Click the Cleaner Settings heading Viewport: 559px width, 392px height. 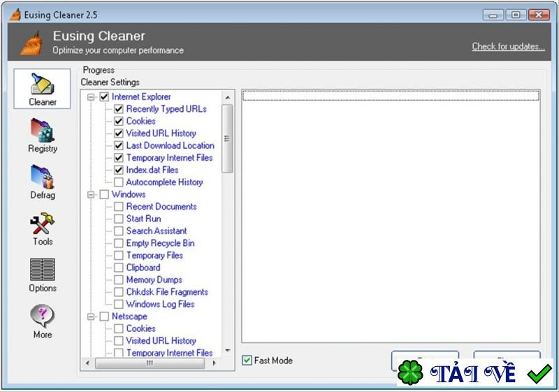pyautogui.click(x=110, y=82)
